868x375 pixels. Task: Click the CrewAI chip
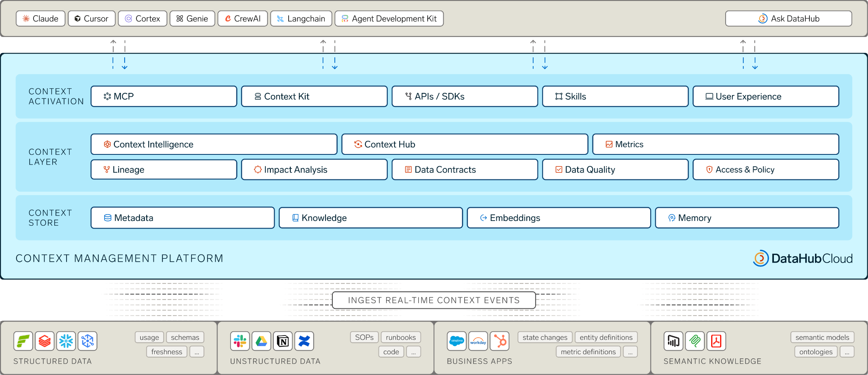pyautogui.click(x=243, y=19)
